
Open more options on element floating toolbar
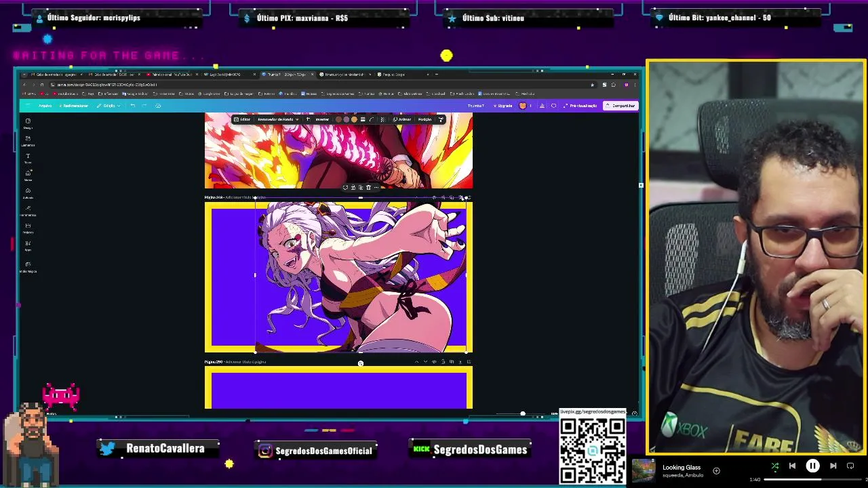click(x=376, y=187)
